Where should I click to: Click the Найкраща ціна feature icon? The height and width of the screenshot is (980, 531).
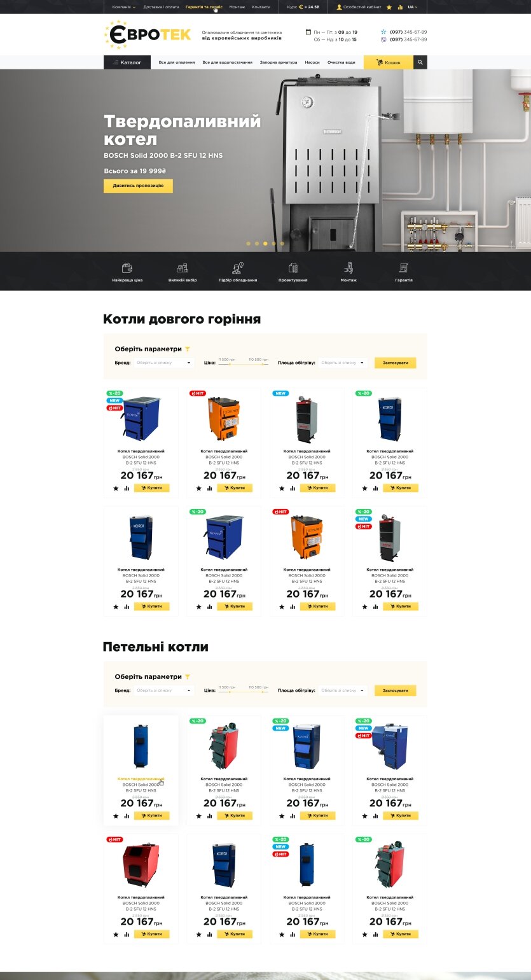tap(127, 268)
